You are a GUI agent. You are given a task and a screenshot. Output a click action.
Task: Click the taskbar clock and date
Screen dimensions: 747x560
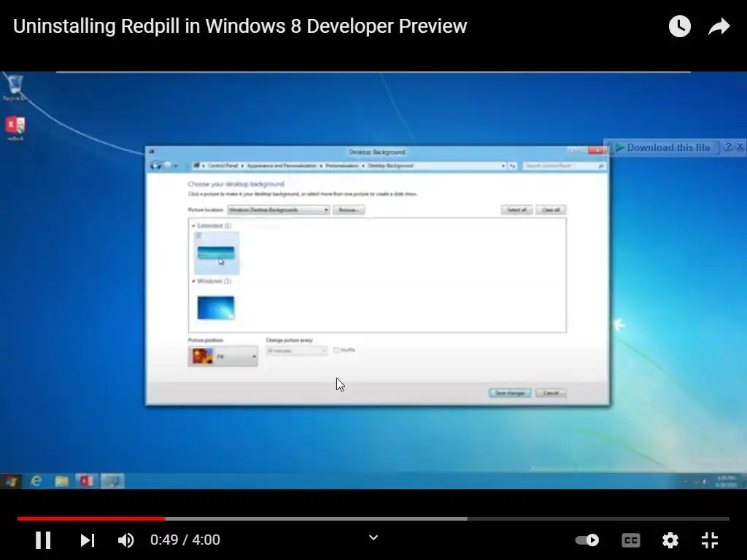(x=726, y=481)
